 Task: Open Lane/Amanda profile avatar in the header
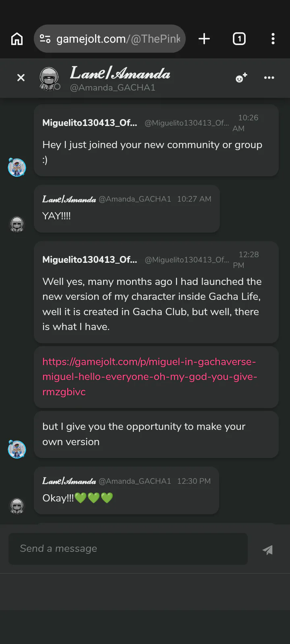click(x=50, y=78)
